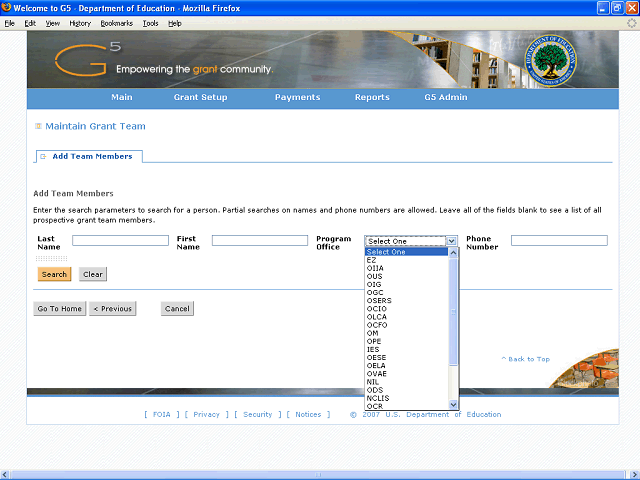Select NCLIS from Program Office list

coord(407,398)
